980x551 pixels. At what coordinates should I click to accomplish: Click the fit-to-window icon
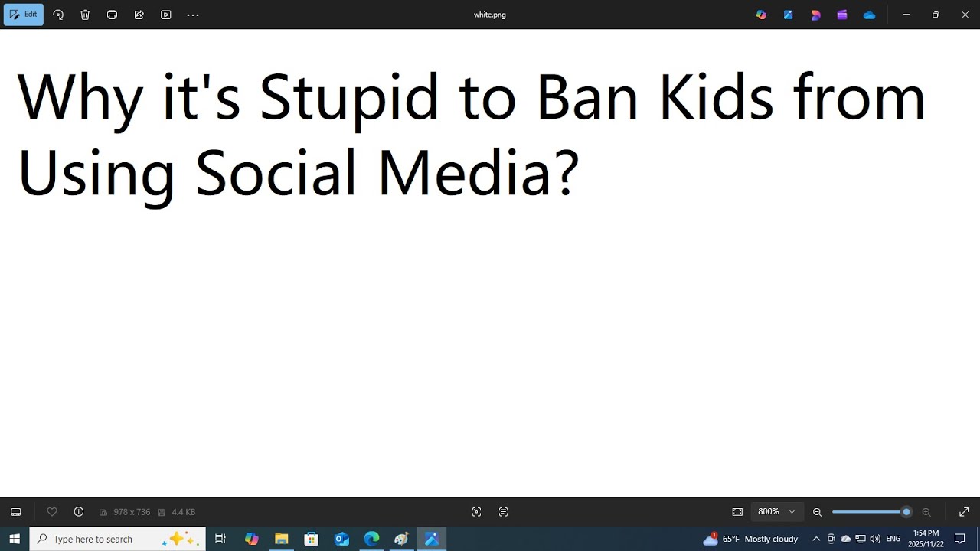point(737,512)
